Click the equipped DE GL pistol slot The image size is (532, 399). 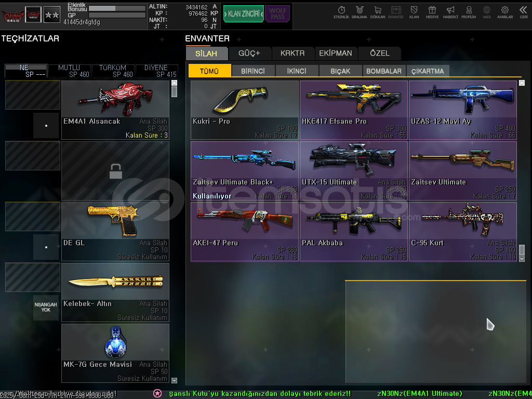click(115, 231)
